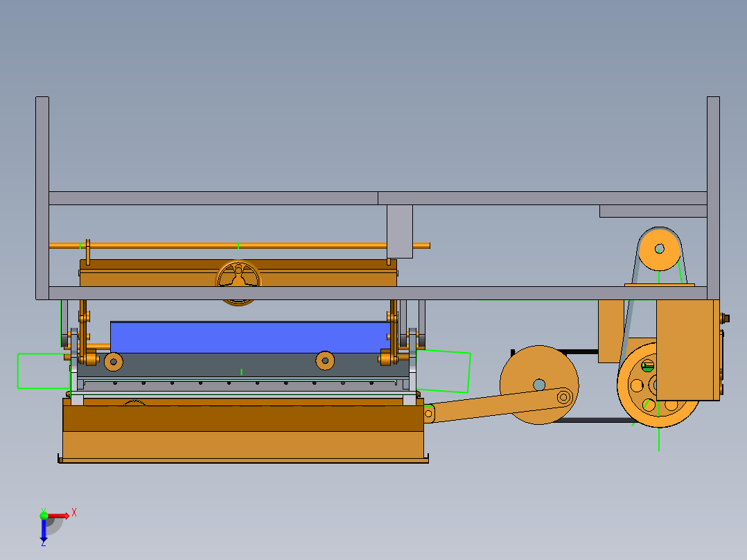Select the left vertical gray frame post
Image resolution: width=747 pixels, height=560 pixels.
[x=42, y=198]
